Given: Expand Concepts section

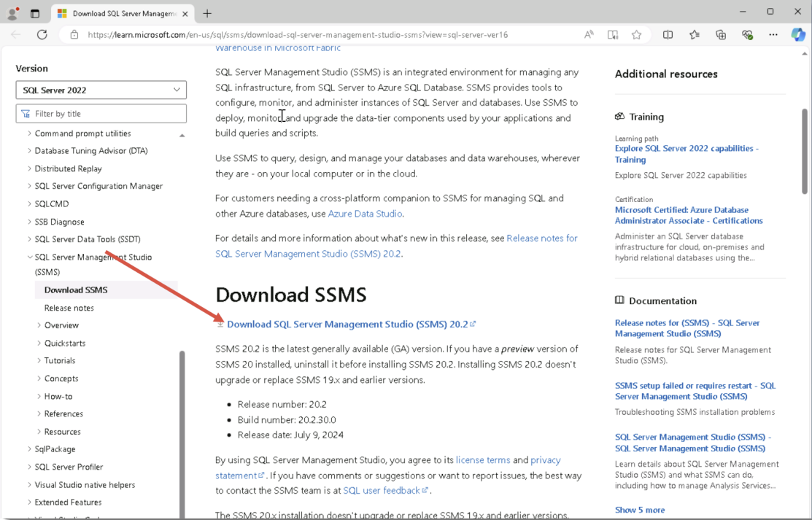Looking at the screenshot, I should click(39, 379).
